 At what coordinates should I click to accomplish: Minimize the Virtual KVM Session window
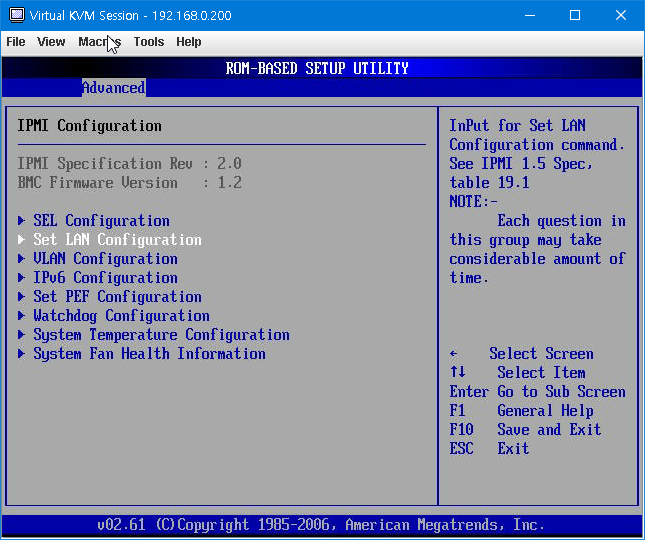pos(530,16)
